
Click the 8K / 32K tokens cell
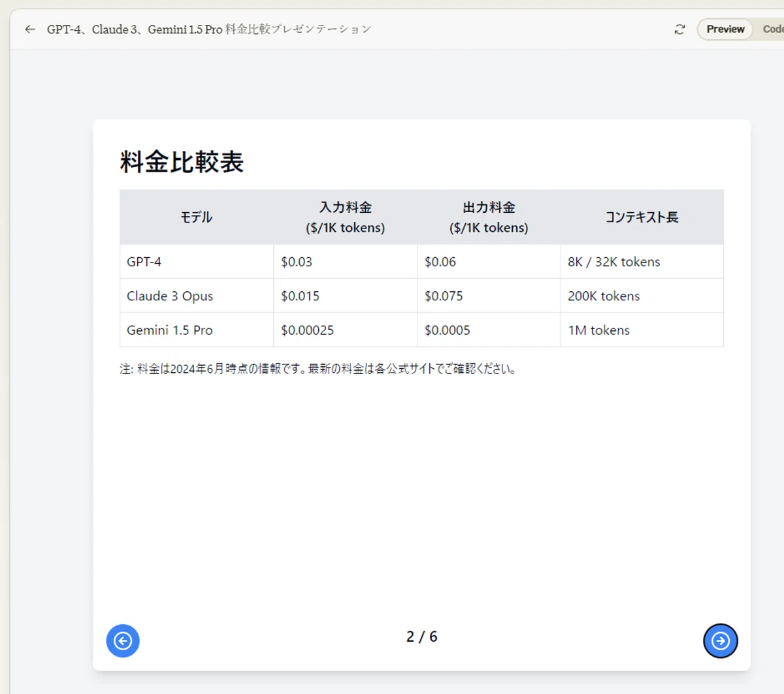(x=642, y=262)
